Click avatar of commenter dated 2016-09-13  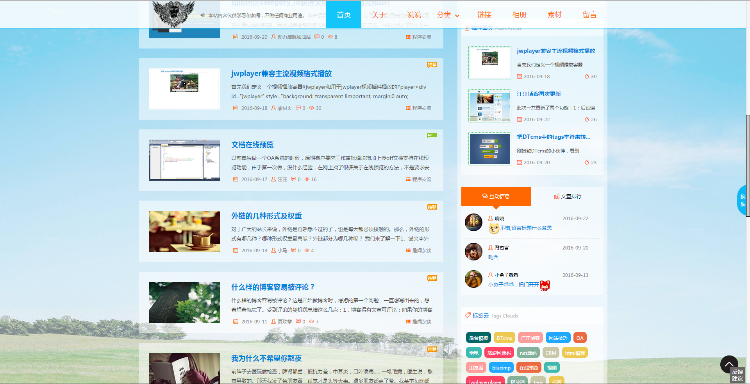[x=474, y=279]
